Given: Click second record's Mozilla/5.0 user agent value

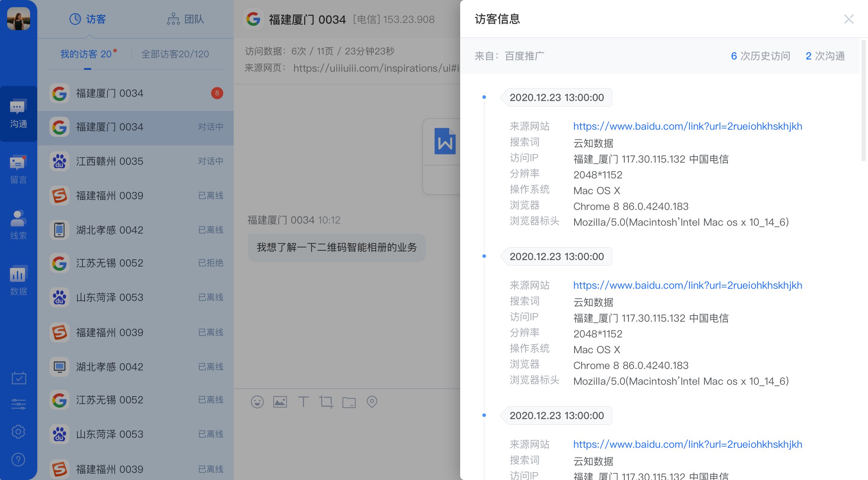Looking at the screenshot, I should point(681,381).
